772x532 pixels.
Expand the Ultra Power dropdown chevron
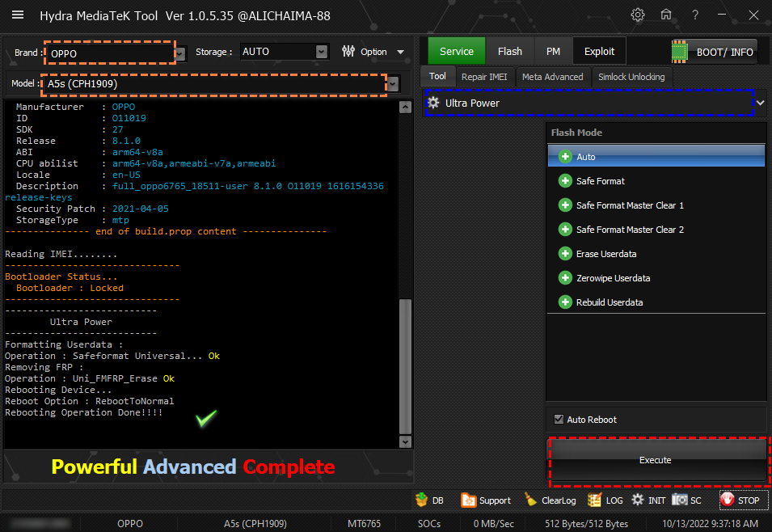pos(760,103)
